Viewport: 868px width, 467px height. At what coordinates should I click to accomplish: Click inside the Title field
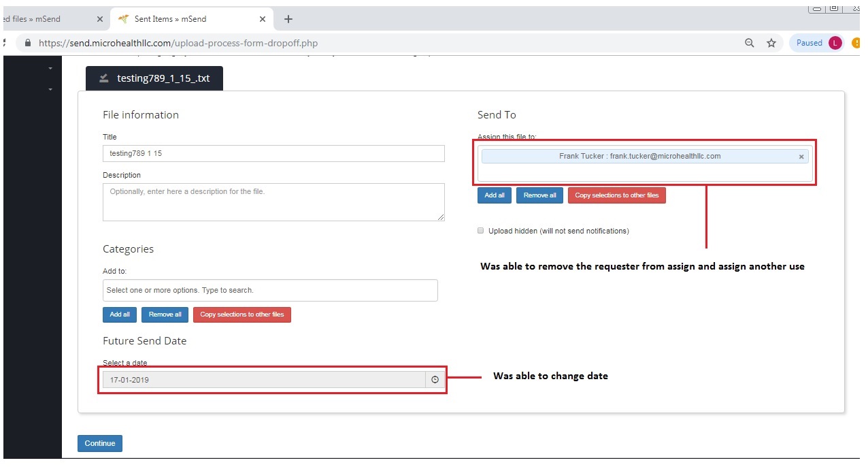click(x=273, y=153)
